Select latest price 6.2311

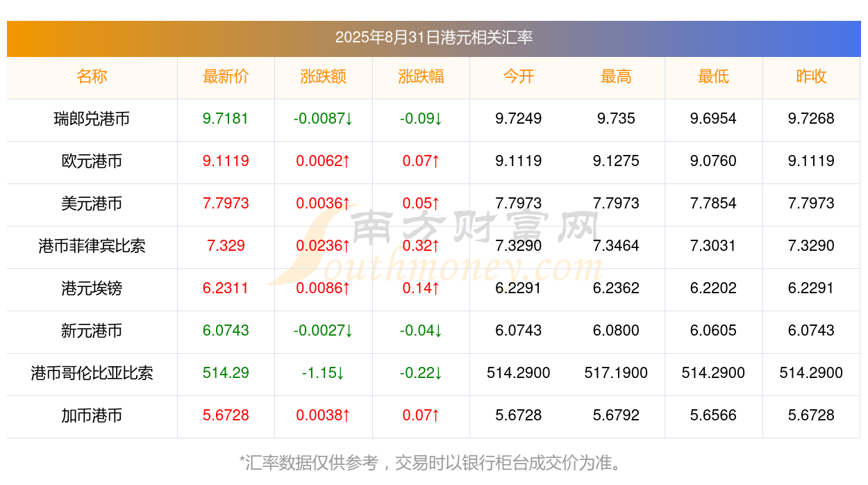coord(226,288)
